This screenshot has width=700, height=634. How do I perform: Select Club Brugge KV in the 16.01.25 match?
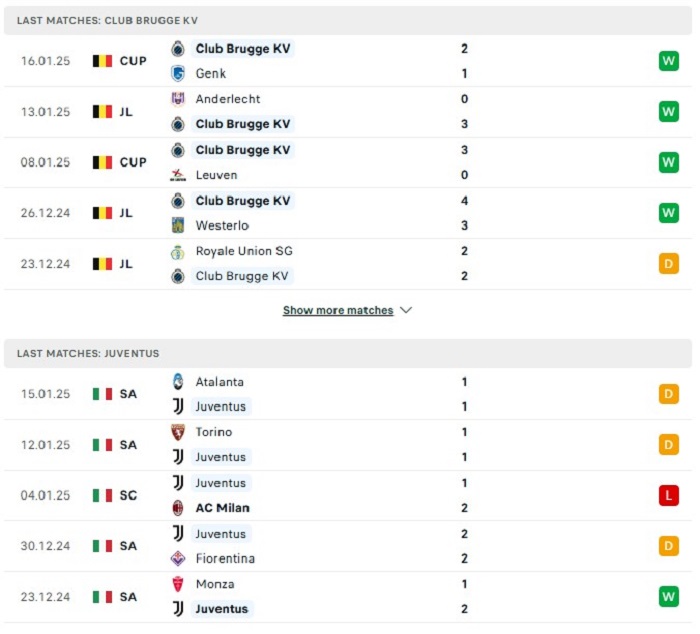(x=243, y=48)
